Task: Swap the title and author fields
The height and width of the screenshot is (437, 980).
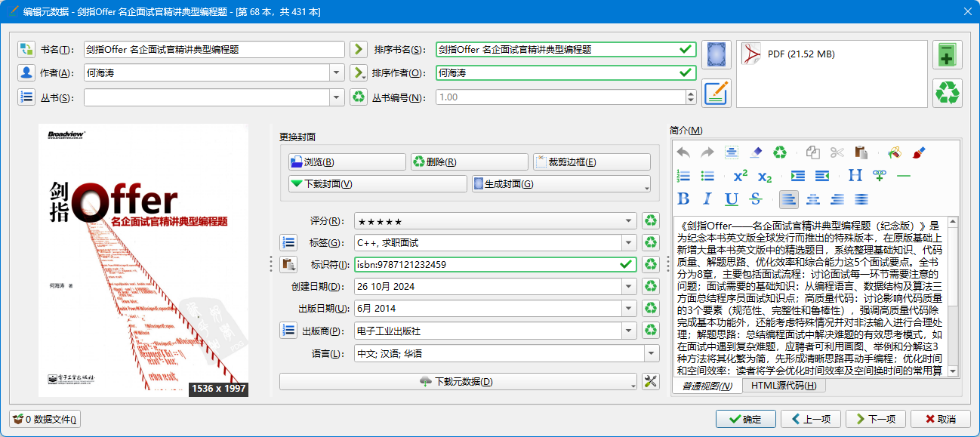Action: [26, 49]
